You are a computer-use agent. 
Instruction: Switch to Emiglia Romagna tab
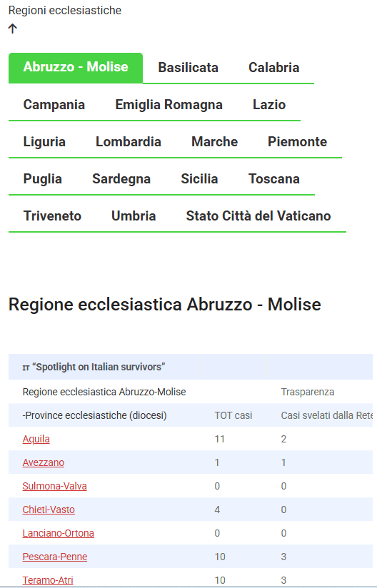click(x=169, y=105)
